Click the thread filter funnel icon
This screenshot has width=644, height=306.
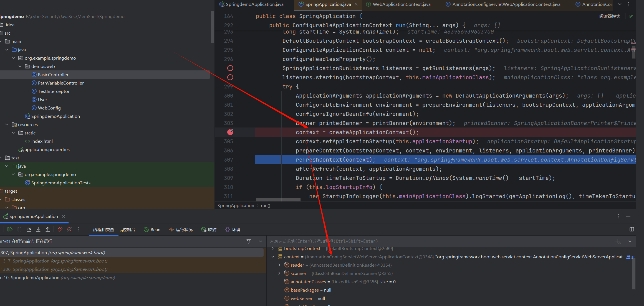[x=249, y=241]
